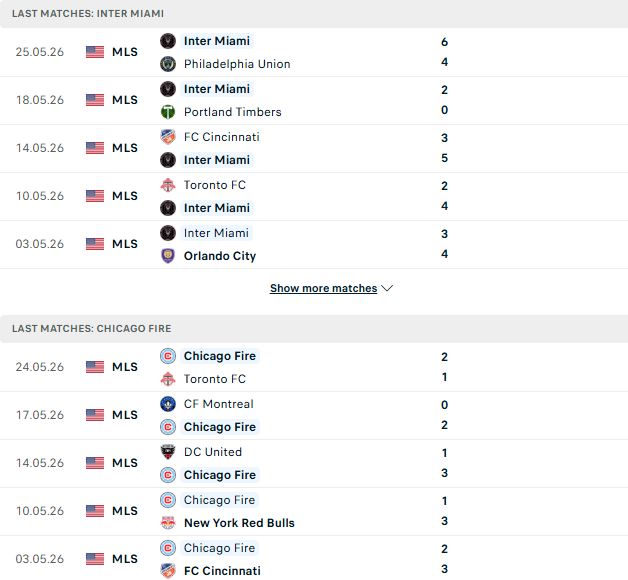Click the Philadelphia Union team crest
The height and width of the screenshot is (580, 628).
(x=168, y=64)
